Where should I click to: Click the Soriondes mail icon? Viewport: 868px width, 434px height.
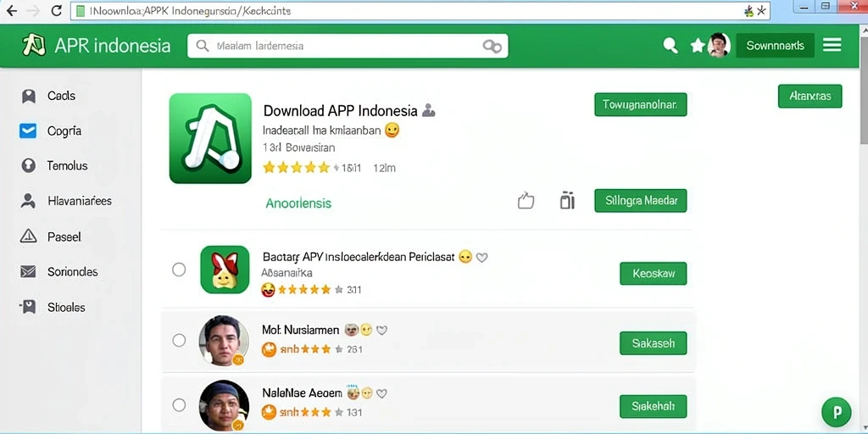28,272
